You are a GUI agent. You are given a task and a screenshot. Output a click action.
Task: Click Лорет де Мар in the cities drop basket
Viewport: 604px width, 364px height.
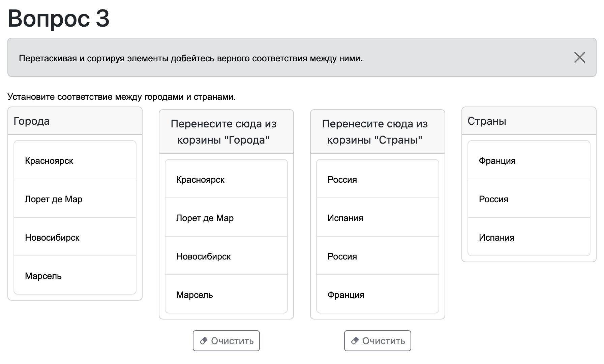click(x=226, y=218)
